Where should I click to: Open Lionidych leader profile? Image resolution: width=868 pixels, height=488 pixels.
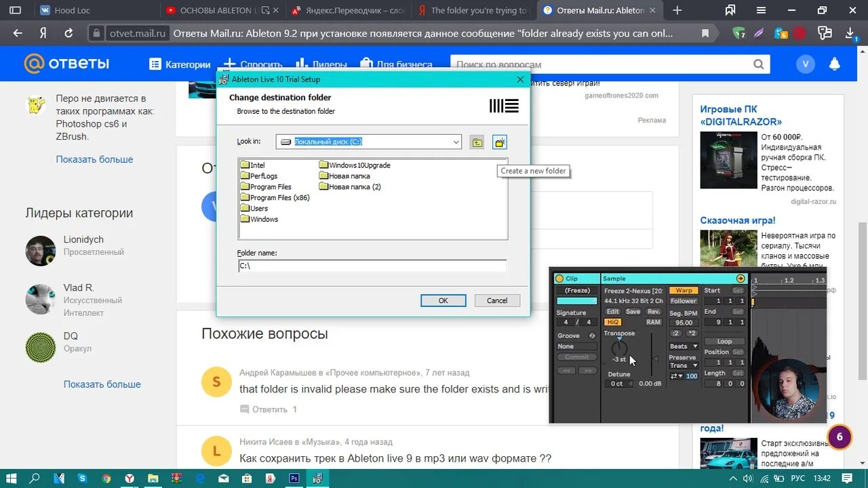(83, 240)
